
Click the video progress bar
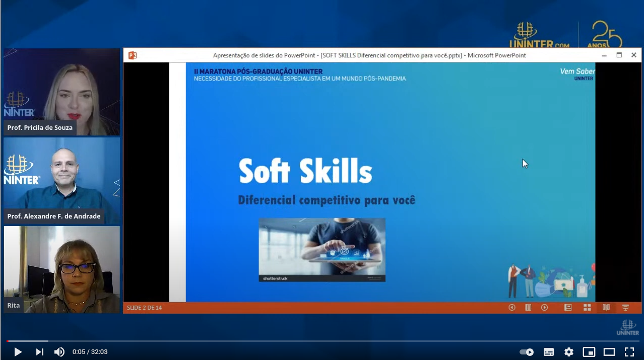tap(323, 341)
